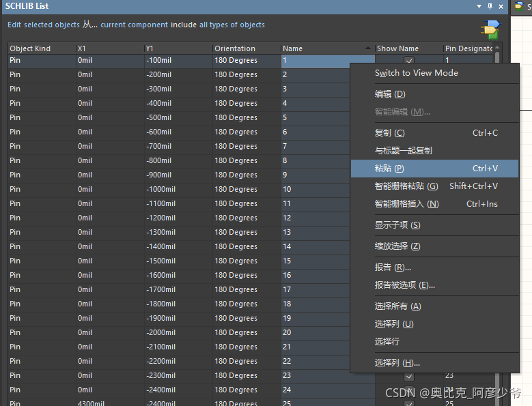The width and height of the screenshot is (532, 406).
Task: Open 报告 (R)... from the context menu
Action: (x=434, y=267)
